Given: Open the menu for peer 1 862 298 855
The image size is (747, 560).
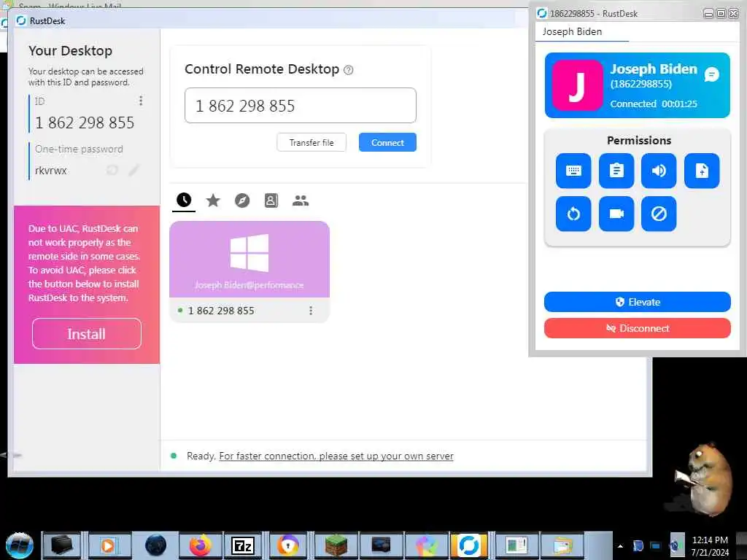Looking at the screenshot, I should (311, 311).
